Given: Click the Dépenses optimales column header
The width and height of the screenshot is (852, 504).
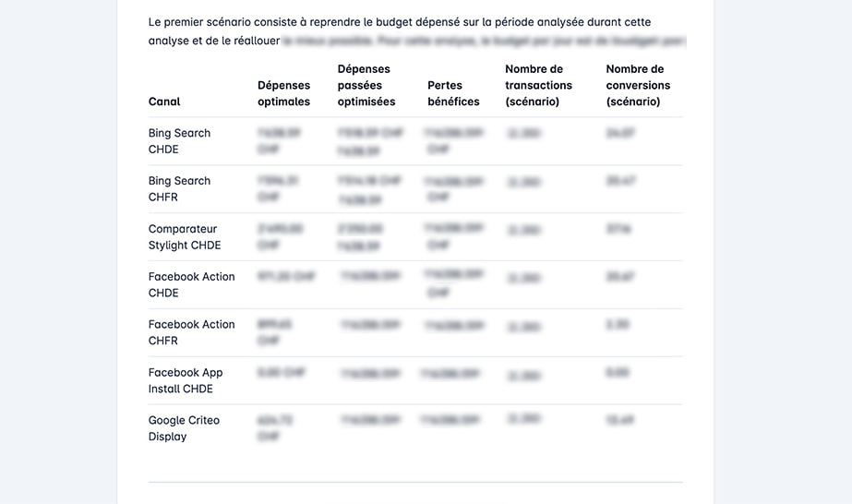Looking at the screenshot, I should [x=283, y=93].
